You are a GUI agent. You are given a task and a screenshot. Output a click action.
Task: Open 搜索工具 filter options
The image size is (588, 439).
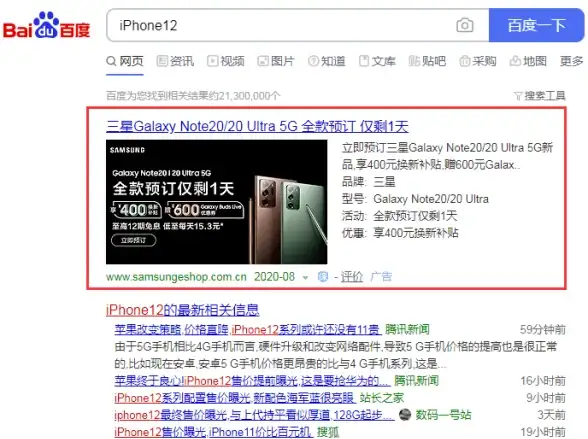pyautogui.click(x=540, y=96)
